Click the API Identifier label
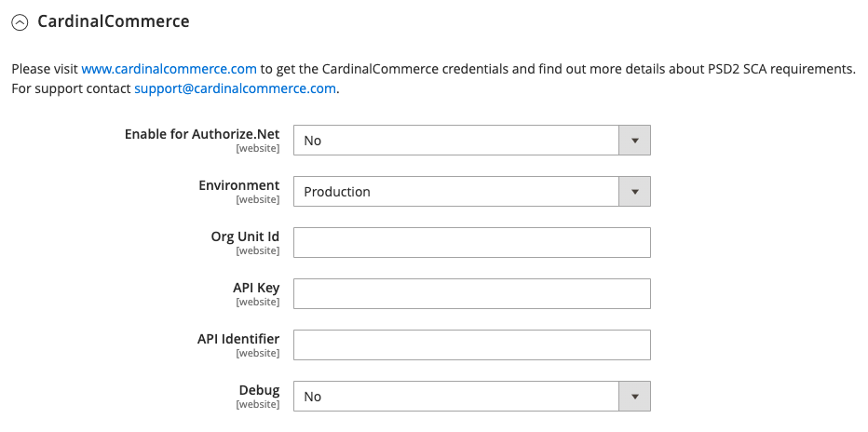Image resolution: width=868 pixels, height=432 pixels. (x=238, y=339)
